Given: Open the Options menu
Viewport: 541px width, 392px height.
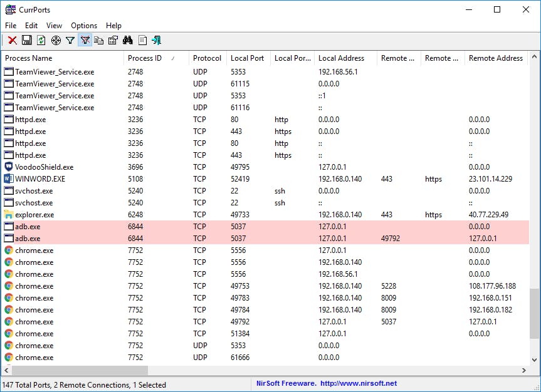Looking at the screenshot, I should click(x=84, y=26).
